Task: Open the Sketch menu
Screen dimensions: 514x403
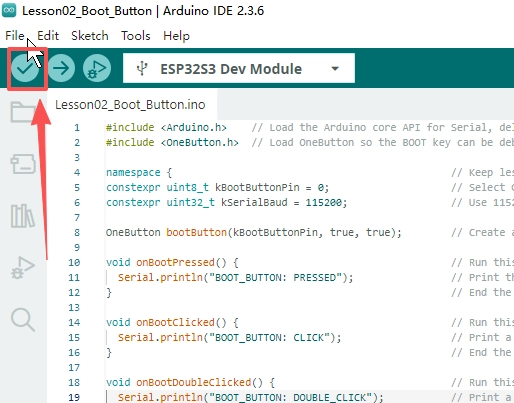Action: coord(90,35)
